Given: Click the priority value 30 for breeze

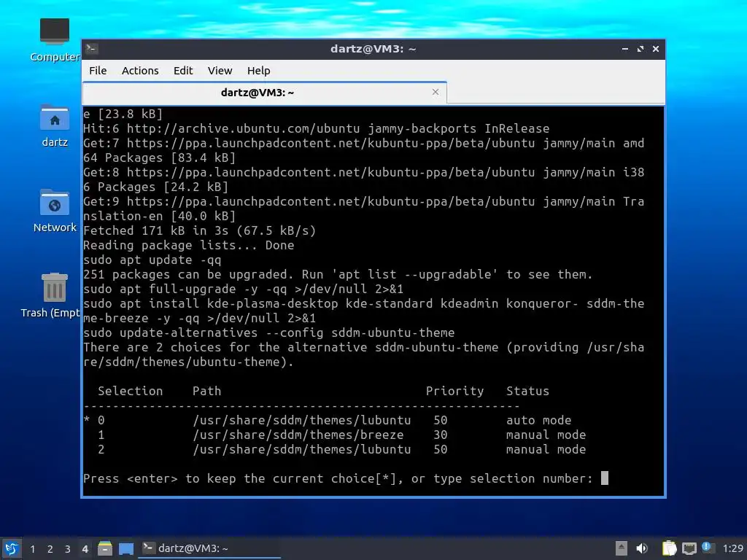Looking at the screenshot, I should click(440, 435).
